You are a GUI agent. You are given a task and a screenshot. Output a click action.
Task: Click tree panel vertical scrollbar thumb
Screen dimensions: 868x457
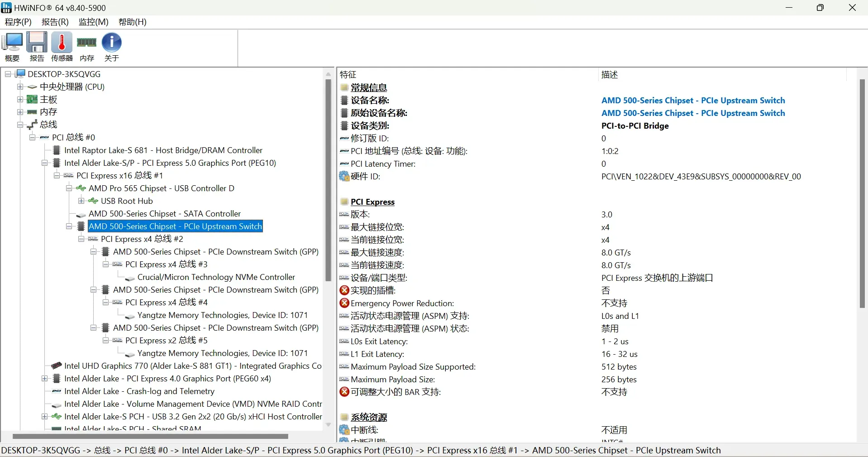tap(328, 180)
